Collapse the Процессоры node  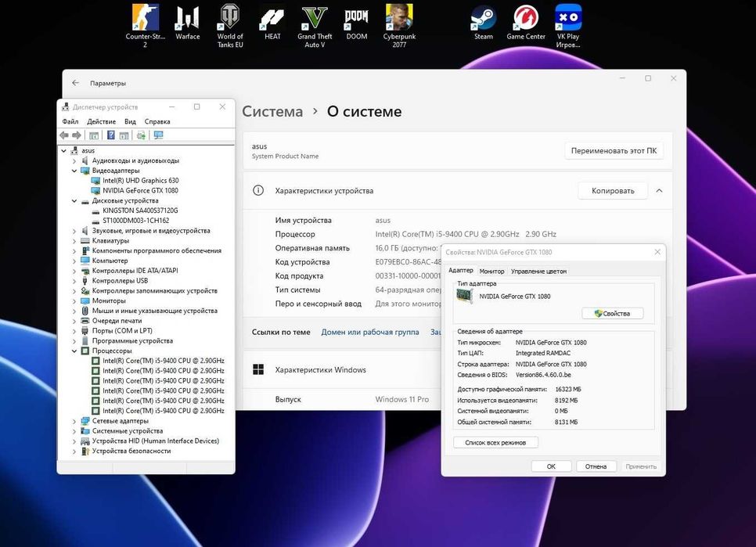pyautogui.click(x=74, y=351)
